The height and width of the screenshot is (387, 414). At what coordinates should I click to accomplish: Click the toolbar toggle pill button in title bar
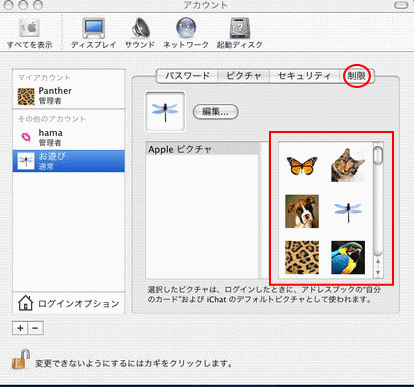tap(401, 5)
